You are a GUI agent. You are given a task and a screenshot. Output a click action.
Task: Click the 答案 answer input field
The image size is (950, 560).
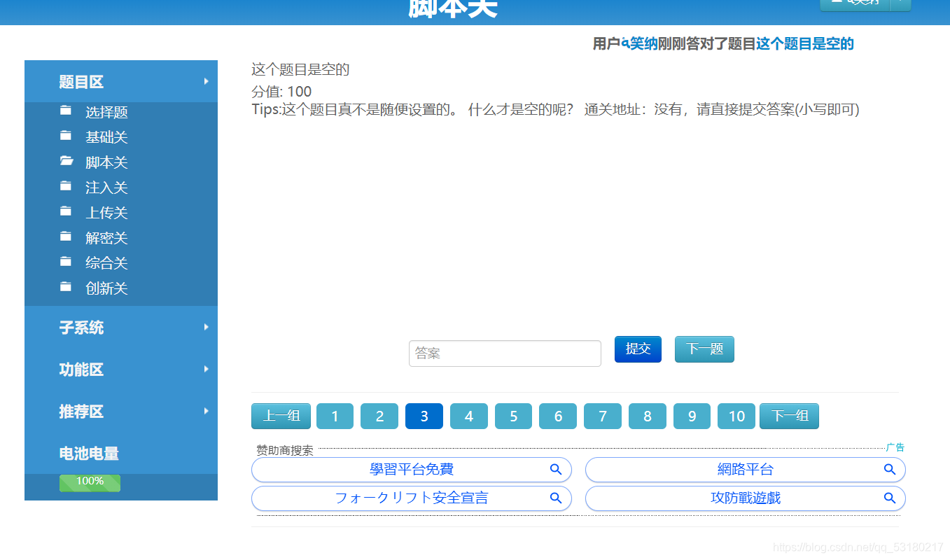[x=505, y=353]
